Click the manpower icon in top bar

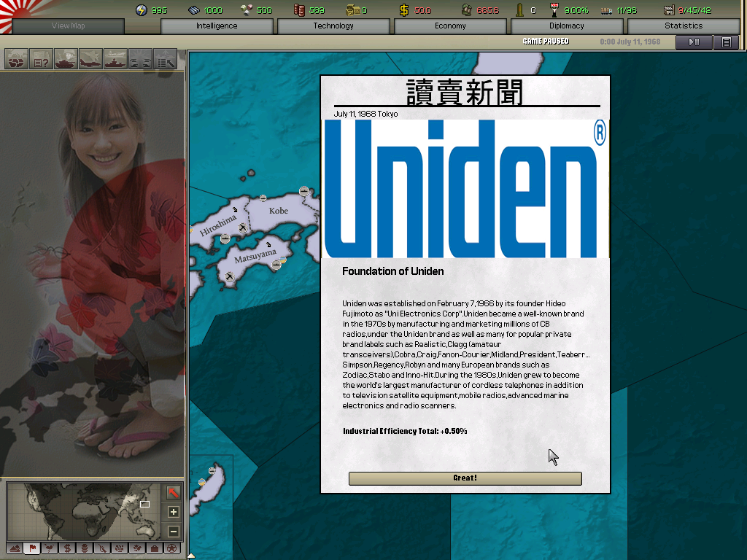520,10
